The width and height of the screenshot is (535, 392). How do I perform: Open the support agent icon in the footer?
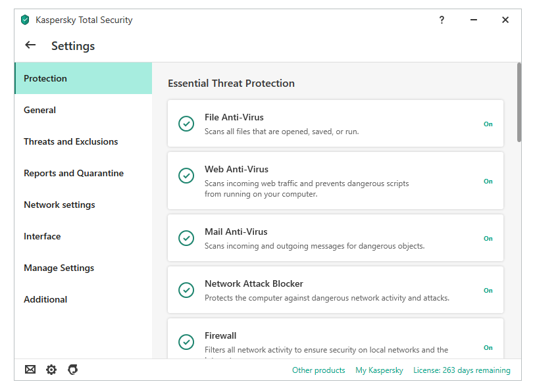click(72, 370)
